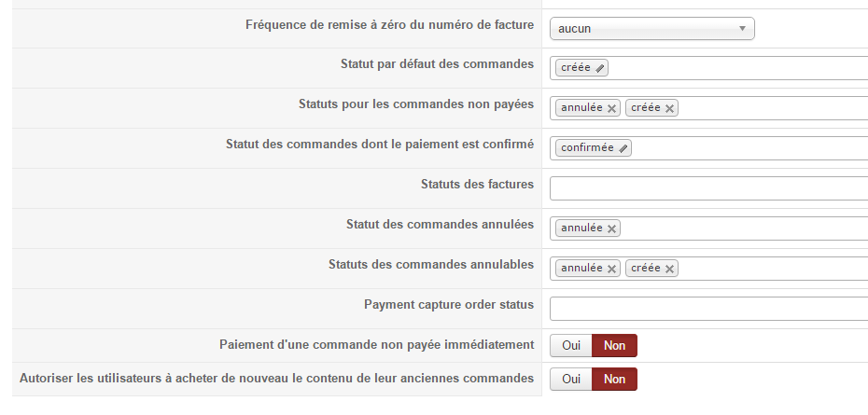Remove 'annulée' tag from unpaid orders statuses
868x415 pixels.
click(611, 109)
